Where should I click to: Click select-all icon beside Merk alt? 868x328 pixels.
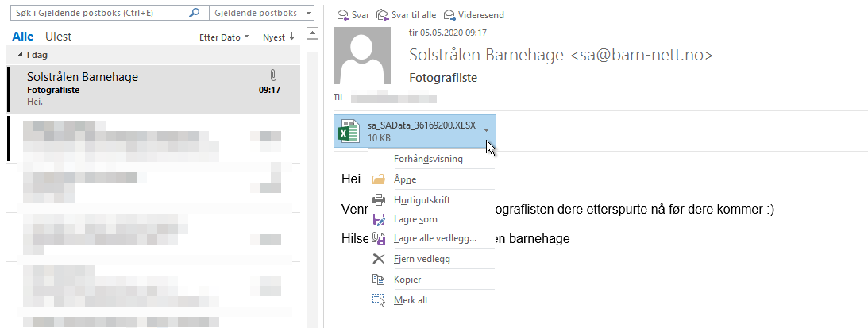(379, 300)
